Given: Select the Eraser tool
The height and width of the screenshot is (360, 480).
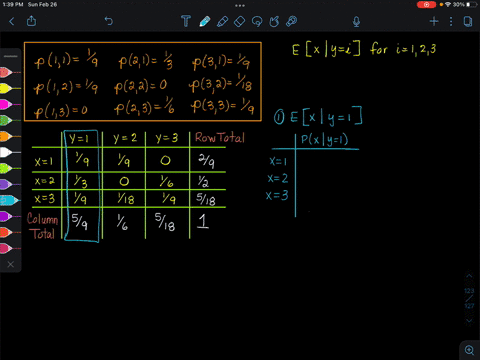Looking at the screenshot, I should 239,22.
